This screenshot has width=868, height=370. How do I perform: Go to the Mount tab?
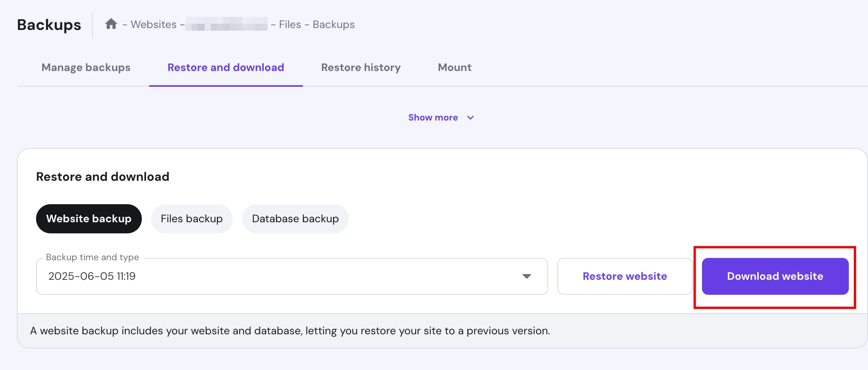(454, 68)
